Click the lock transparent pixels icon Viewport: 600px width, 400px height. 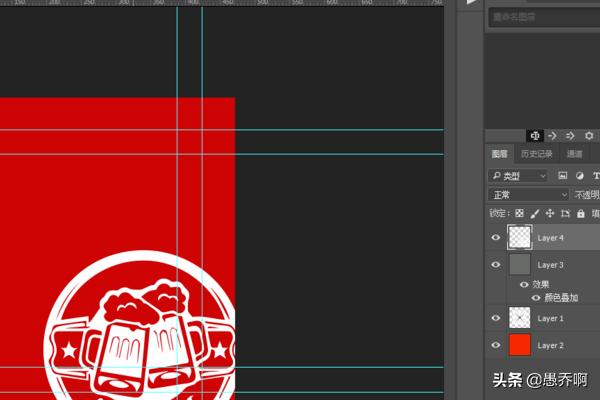click(x=519, y=214)
